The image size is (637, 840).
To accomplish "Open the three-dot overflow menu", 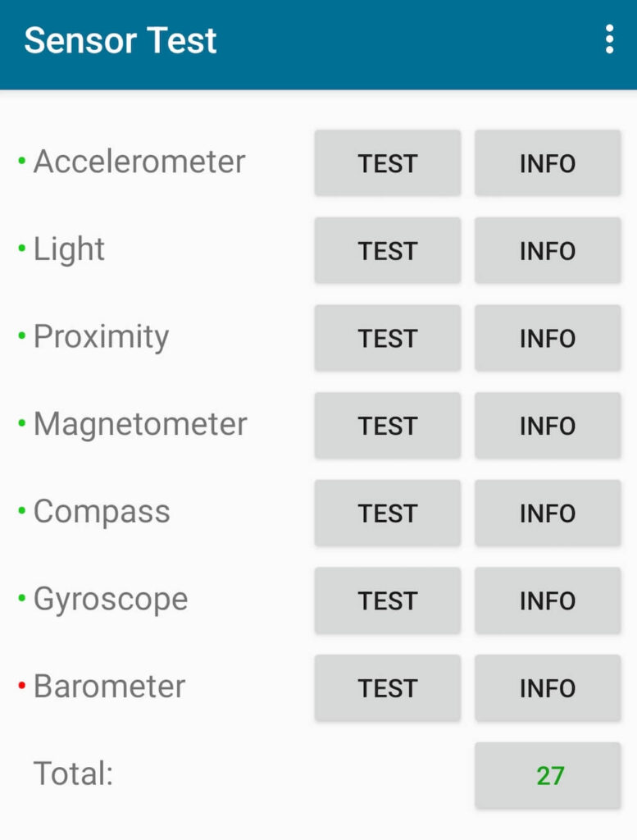I will pos(609,39).
